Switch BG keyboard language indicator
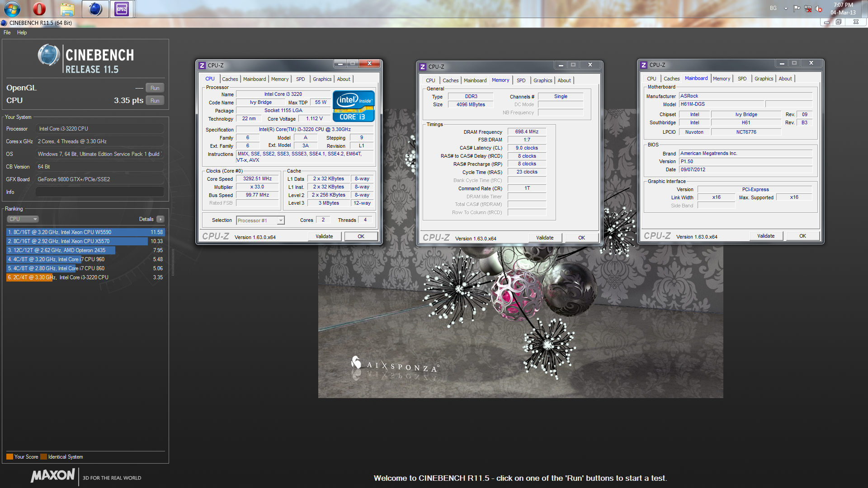This screenshot has height=488, width=868. pyautogui.click(x=774, y=8)
